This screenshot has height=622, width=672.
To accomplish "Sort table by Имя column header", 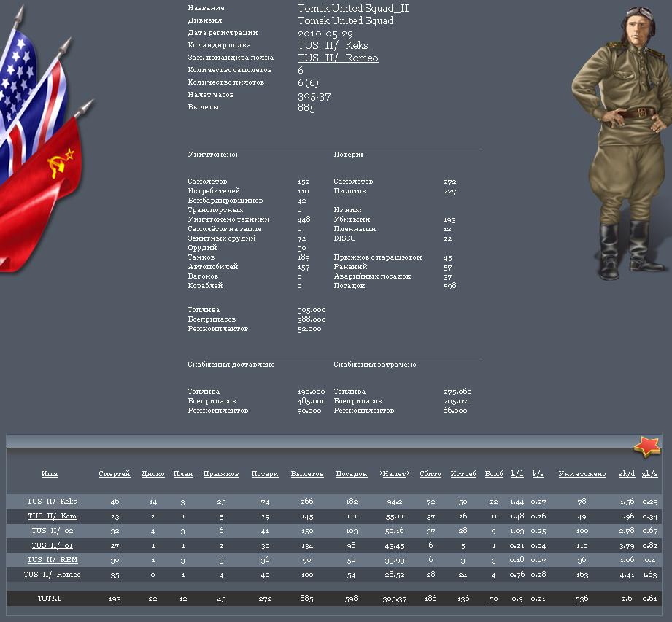I will 50,474.
